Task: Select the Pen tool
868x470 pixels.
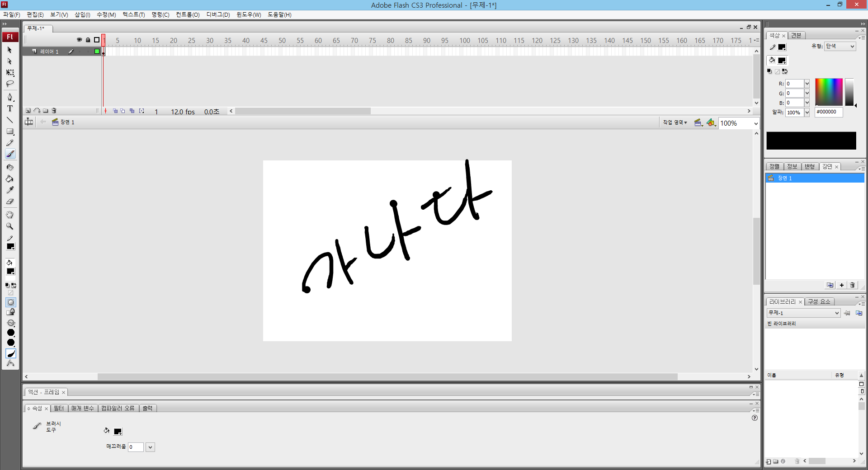Action: coord(10,97)
